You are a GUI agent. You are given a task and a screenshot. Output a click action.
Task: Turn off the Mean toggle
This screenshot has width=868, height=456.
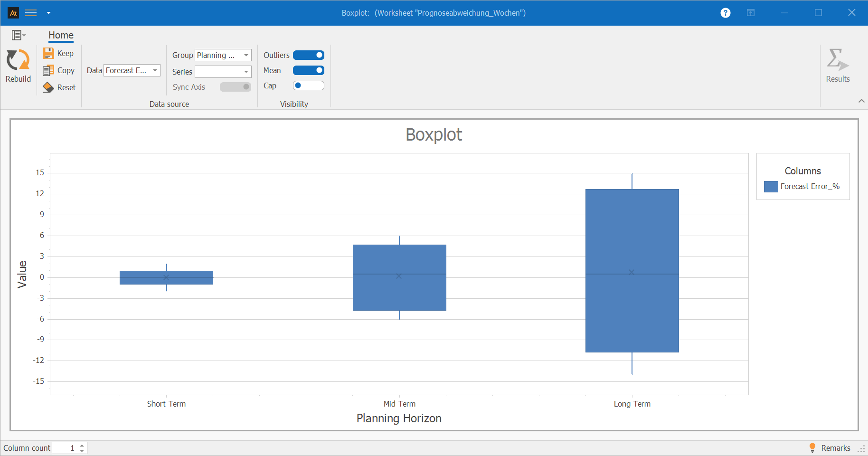308,70
